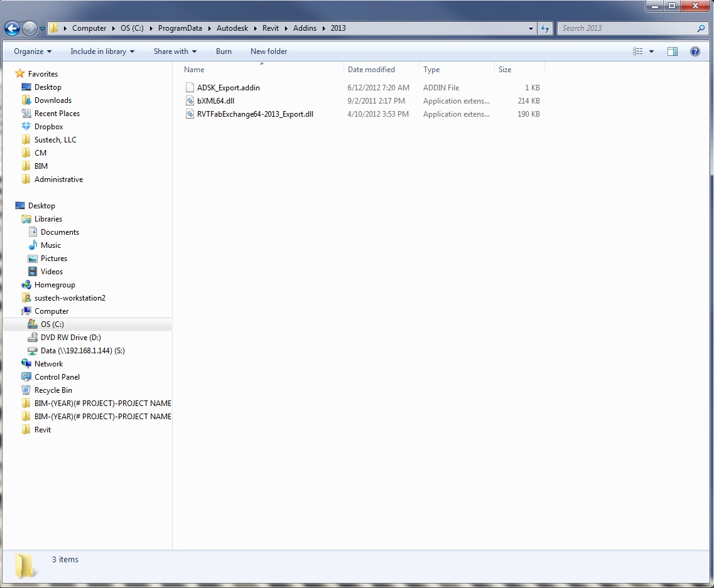Run a search with the magnifier icon
The height and width of the screenshot is (588, 714).
[x=701, y=28]
